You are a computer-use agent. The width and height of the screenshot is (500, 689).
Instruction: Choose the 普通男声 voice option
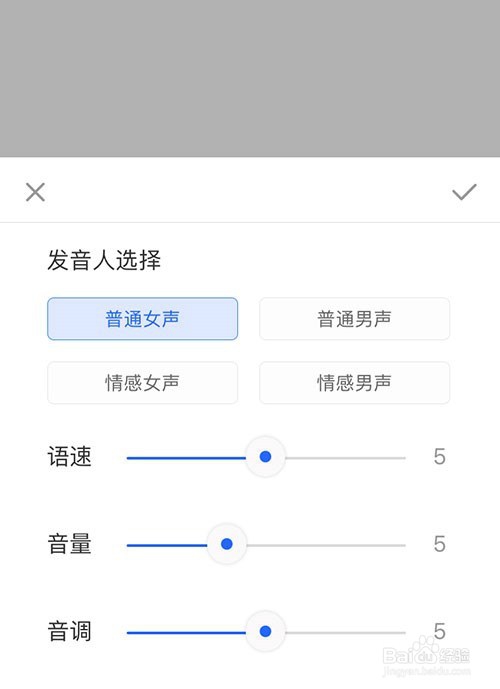(x=354, y=319)
